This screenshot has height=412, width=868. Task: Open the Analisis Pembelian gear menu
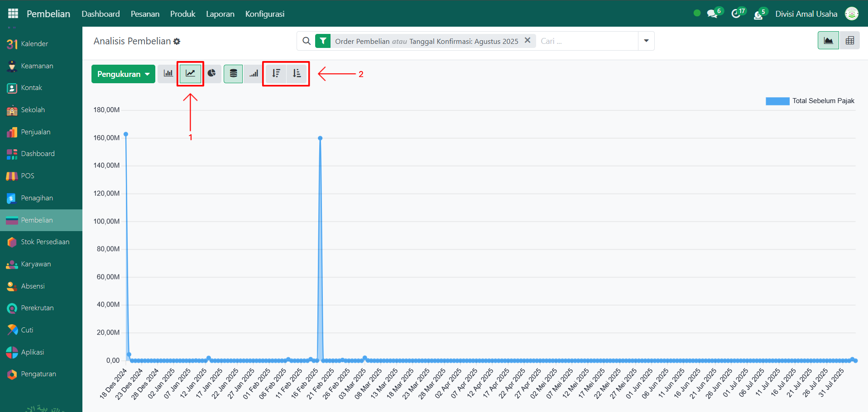pyautogui.click(x=177, y=42)
